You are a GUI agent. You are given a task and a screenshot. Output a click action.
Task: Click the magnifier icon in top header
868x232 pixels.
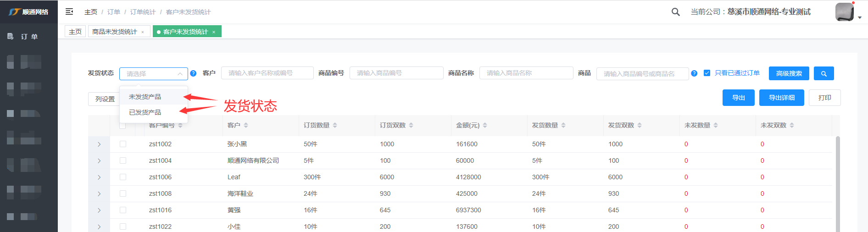(x=675, y=12)
